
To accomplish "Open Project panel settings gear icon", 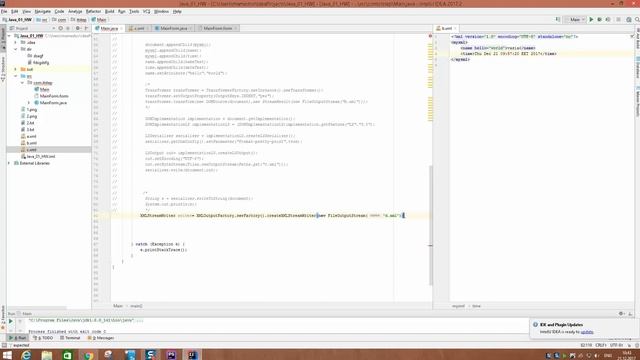I will point(78,28).
